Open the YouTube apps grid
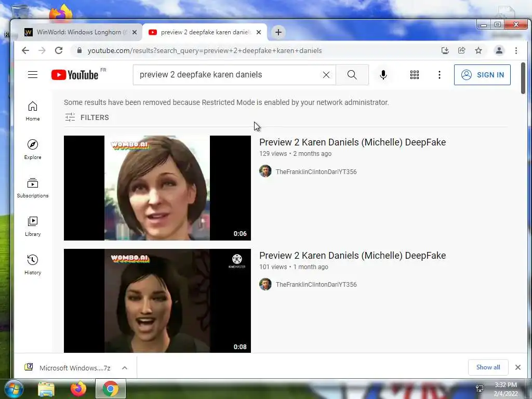Viewport: 532px width, 399px height. pos(414,75)
